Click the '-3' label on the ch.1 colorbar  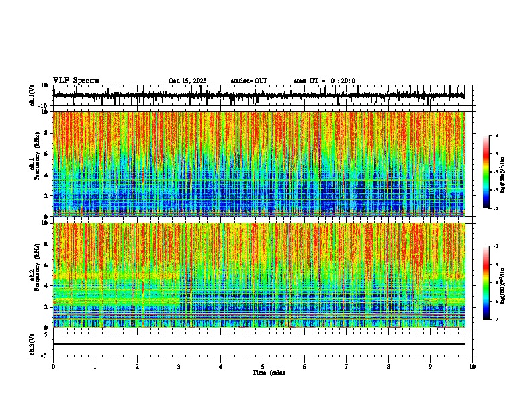pyautogui.click(x=496, y=136)
